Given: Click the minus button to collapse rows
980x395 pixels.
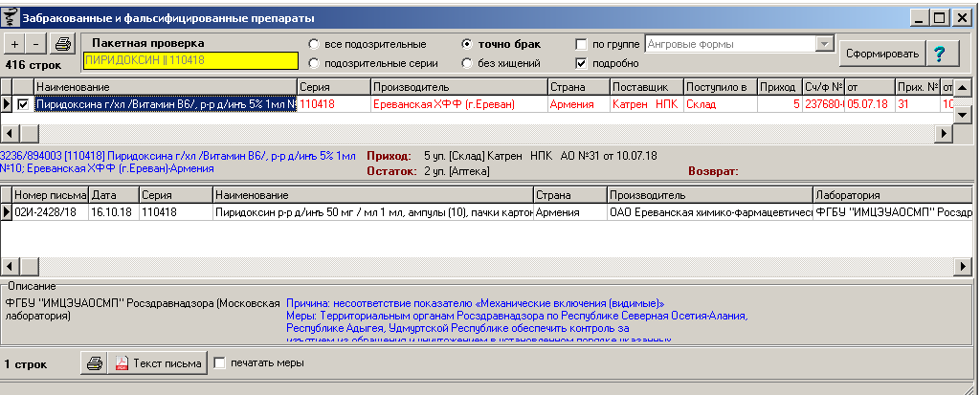Looking at the screenshot, I should [x=35, y=45].
